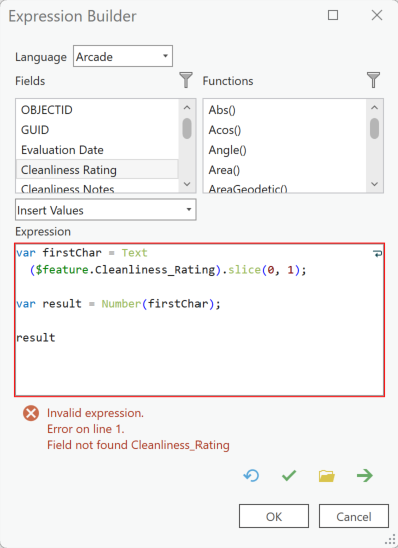Export expression with green arrow icon

tap(365, 476)
